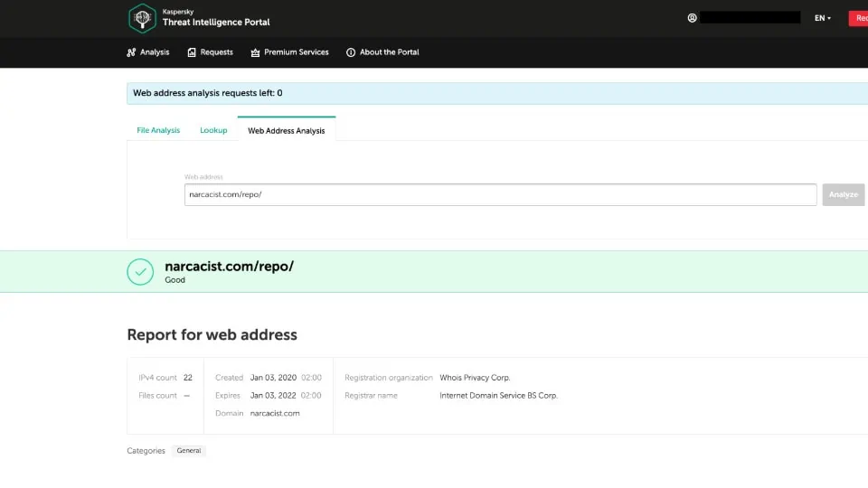
Task: Switch to the File Analysis tab
Action: [x=158, y=130]
